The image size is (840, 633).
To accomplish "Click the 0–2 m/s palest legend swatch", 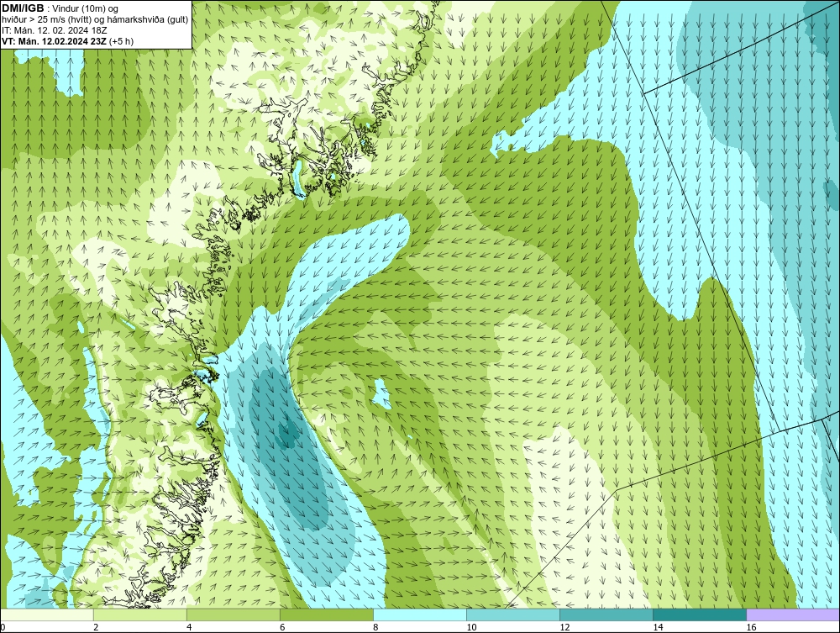I will 46,615.
